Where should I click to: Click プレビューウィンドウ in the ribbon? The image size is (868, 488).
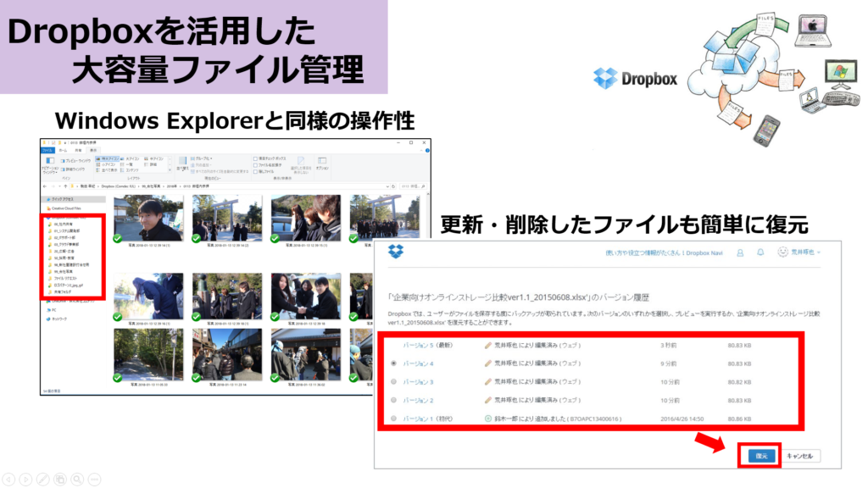pos(75,160)
